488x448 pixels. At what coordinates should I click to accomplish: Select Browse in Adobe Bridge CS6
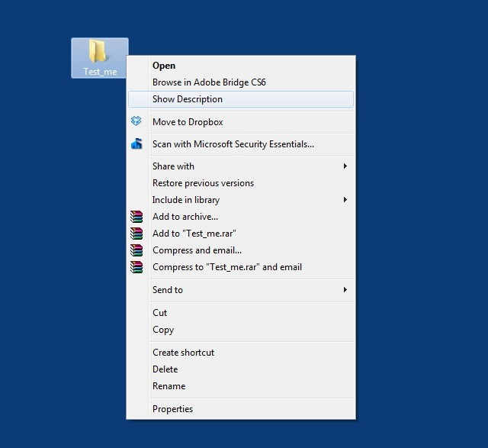(241, 82)
